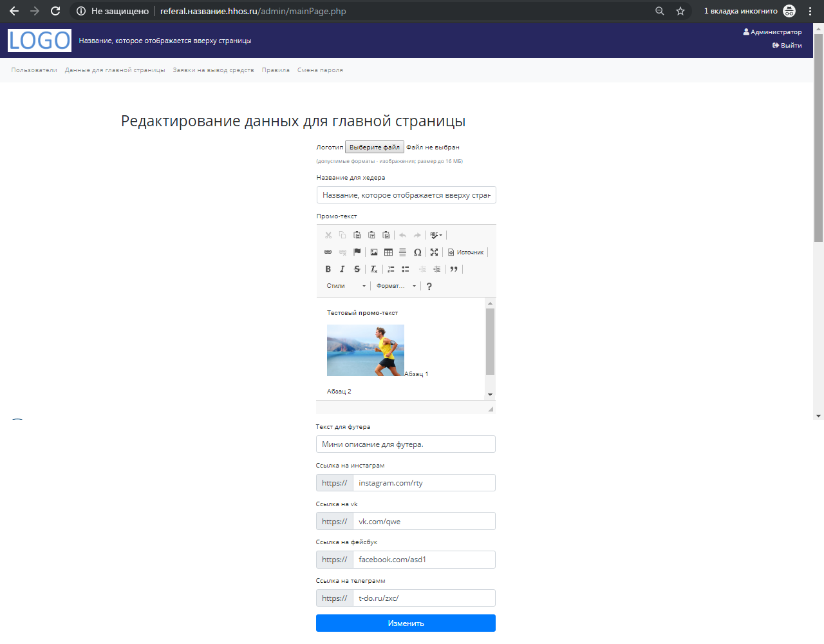Open the Смена пароля menu item

tap(320, 70)
